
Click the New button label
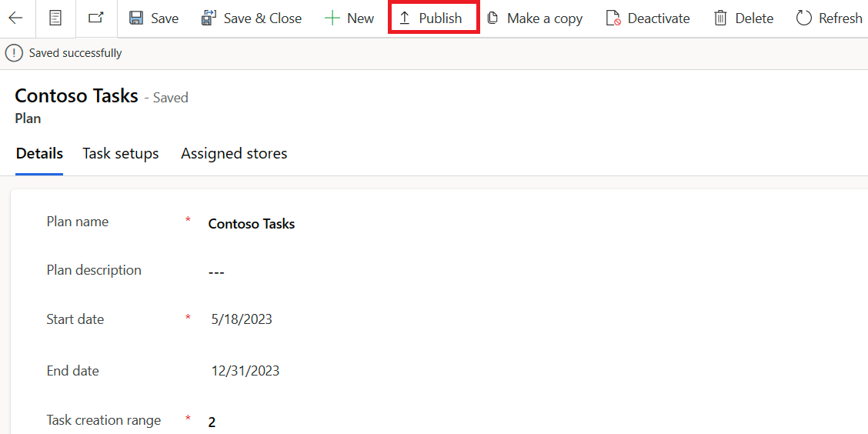coord(360,18)
